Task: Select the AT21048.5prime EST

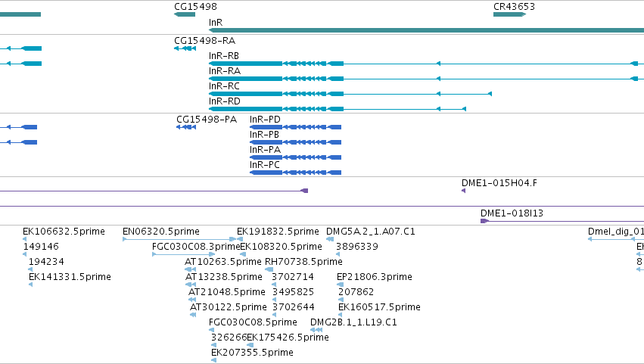Action: click(x=227, y=293)
